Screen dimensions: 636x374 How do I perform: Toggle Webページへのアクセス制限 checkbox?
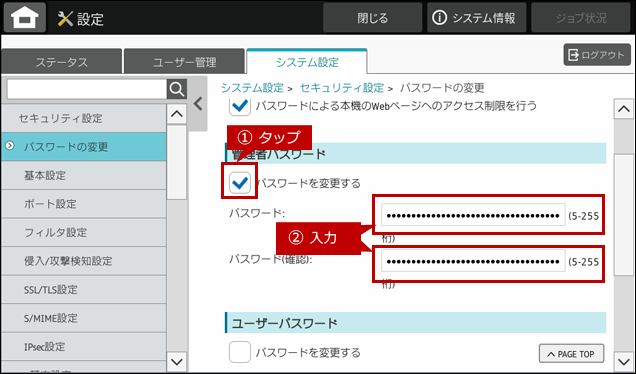pyautogui.click(x=240, y=106)
